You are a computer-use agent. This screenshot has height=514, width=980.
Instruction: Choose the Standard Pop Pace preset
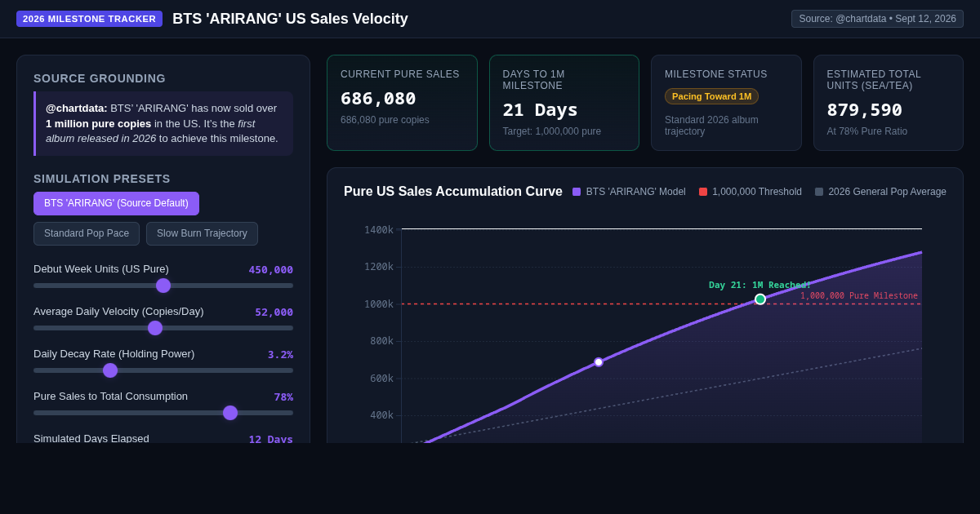(87, 233)
